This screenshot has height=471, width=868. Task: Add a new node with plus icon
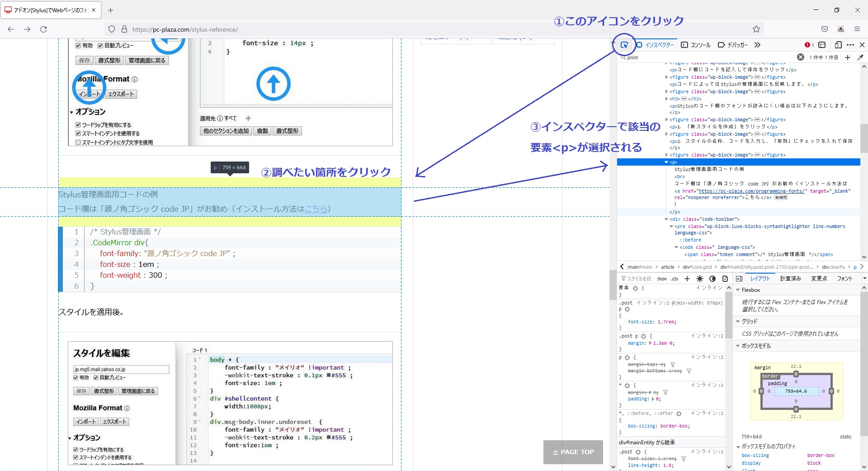click(848, 57)
